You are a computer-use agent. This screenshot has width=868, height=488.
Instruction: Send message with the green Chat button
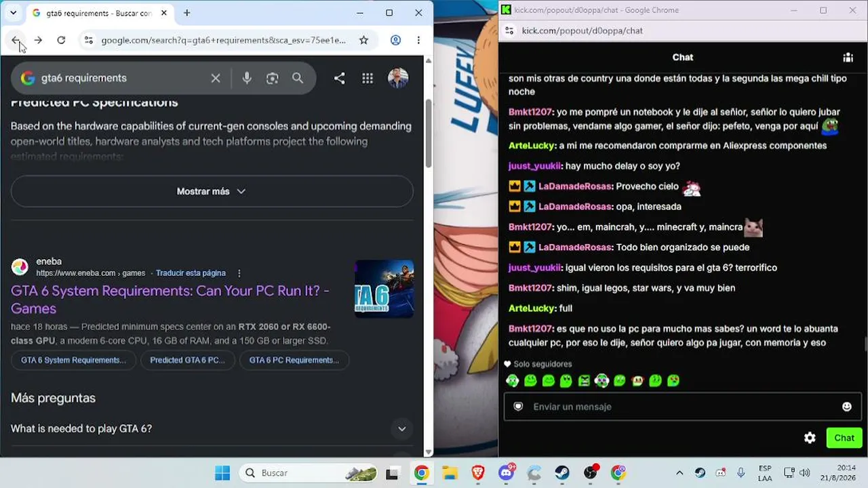point(844,438)
